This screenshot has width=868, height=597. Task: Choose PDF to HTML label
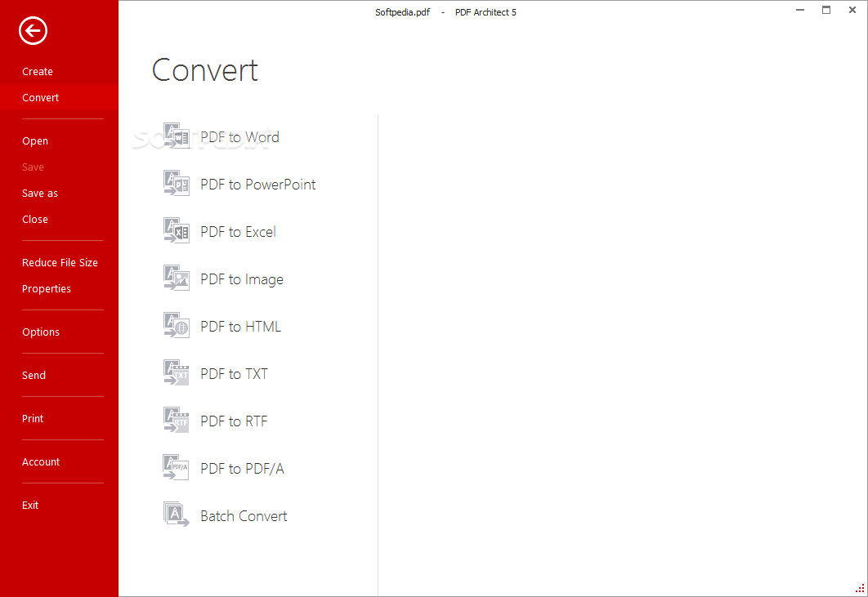click(241, 327)
